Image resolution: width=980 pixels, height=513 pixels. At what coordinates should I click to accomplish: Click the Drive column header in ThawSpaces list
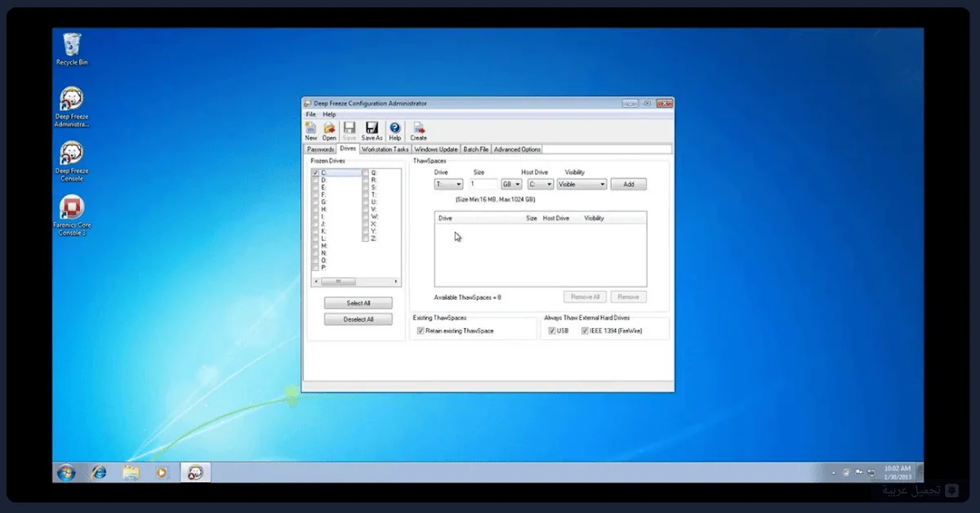tap(445, 218)
